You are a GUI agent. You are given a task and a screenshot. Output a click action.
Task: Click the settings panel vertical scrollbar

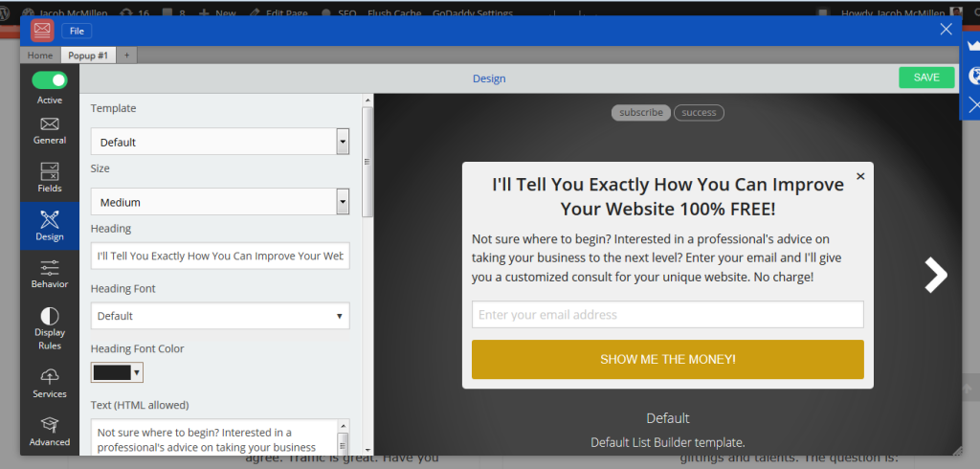click(367, 163)
